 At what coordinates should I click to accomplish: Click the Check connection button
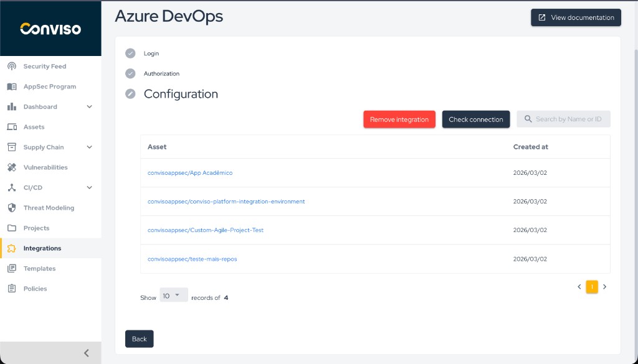pos(475,118)
